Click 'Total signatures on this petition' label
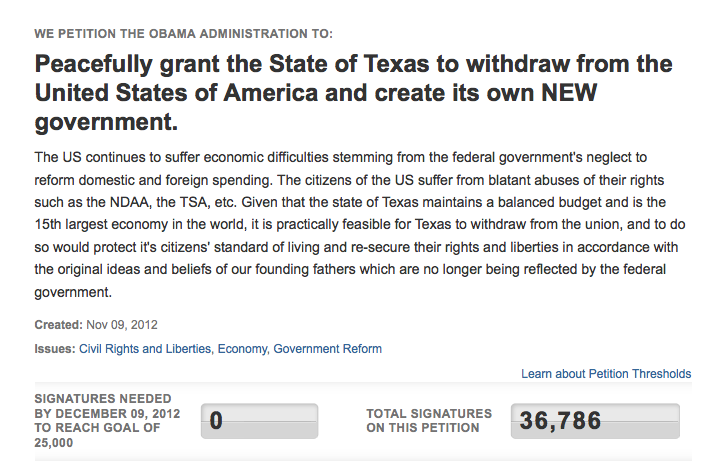Image resolution: width=715 pixels, height=476 pixels. click(x=429, y=420)
